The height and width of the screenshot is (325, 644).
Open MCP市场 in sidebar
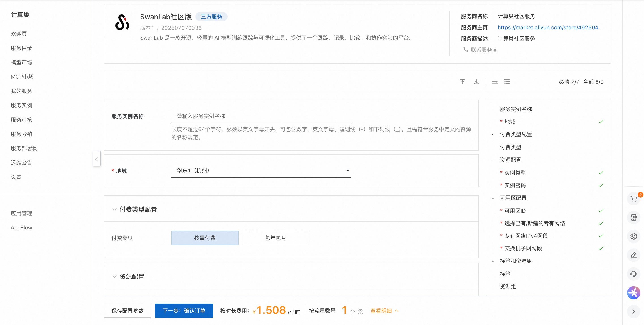22,77
